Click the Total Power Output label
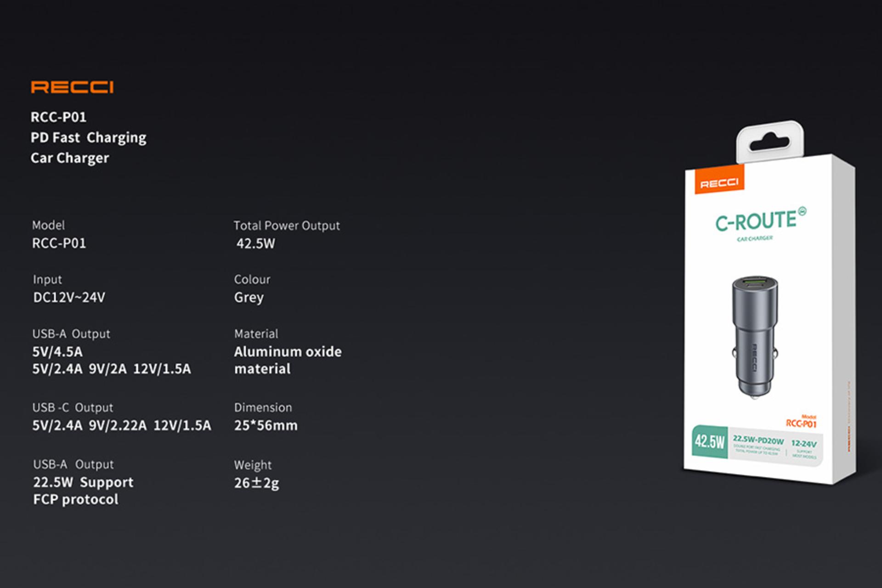The width and height of the screenshot is (882, 588). tap(287, 226)
